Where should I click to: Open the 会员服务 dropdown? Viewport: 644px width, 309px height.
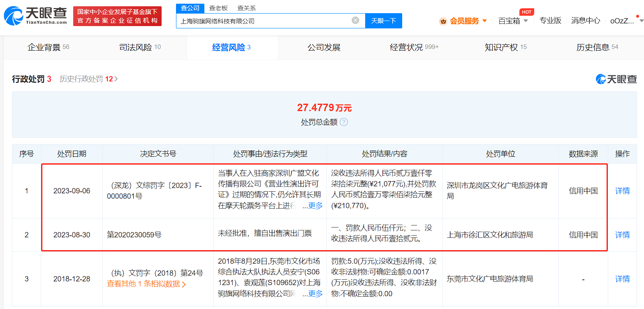tap(484, 21)
